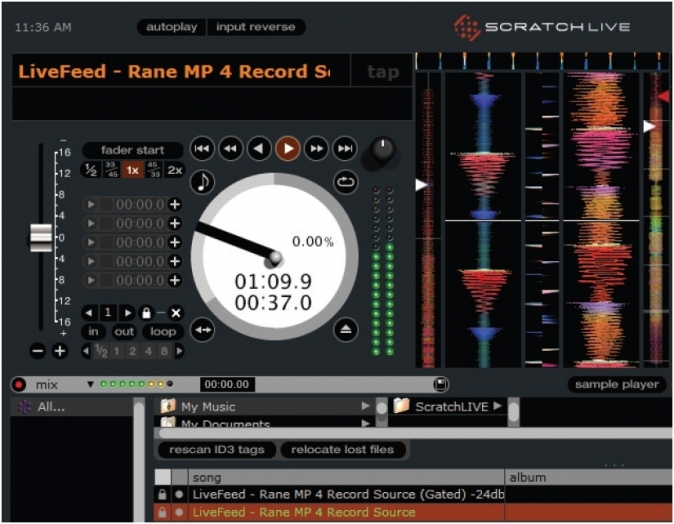
Task: Trigger the first cue point play arrow
Action: click(x=91, y=205)
